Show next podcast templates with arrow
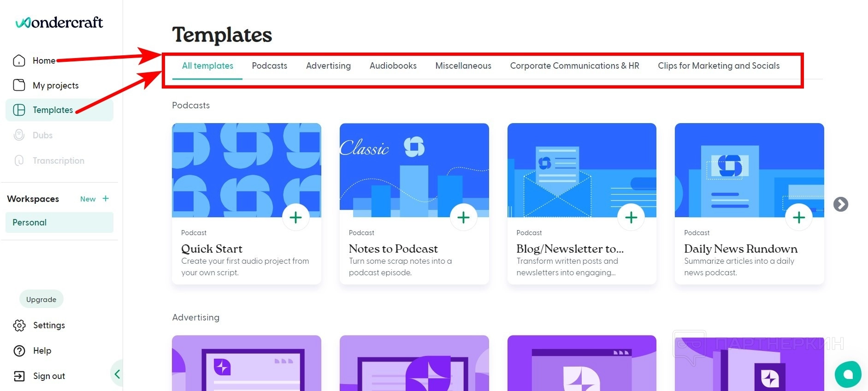The image size is (868, 391). click(841, 204)
